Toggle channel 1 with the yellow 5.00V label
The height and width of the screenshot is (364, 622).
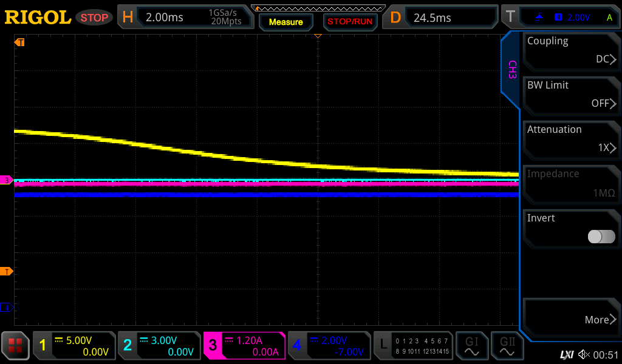coord(73,346)
